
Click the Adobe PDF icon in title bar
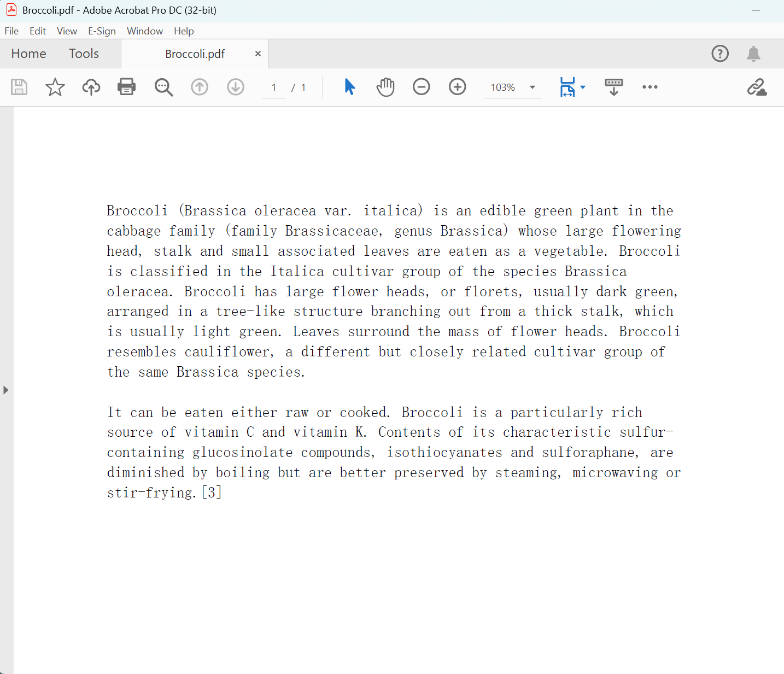click(x=11, y=10)
